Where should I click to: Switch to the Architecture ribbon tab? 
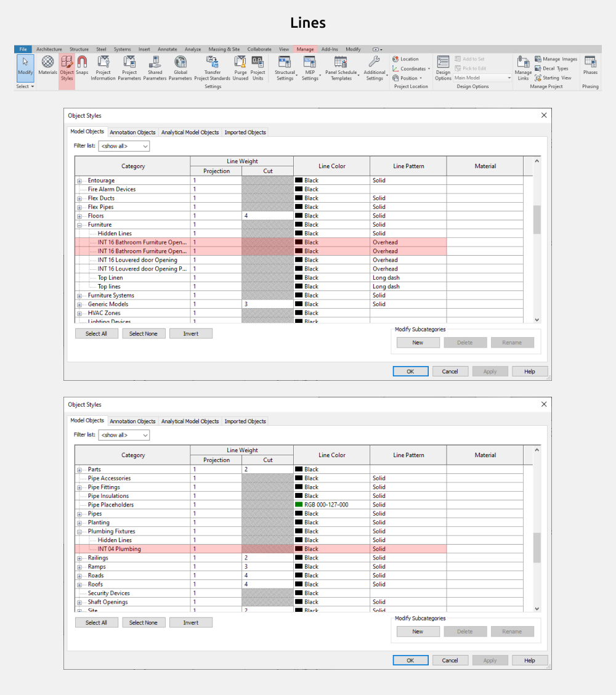point(49,49)
